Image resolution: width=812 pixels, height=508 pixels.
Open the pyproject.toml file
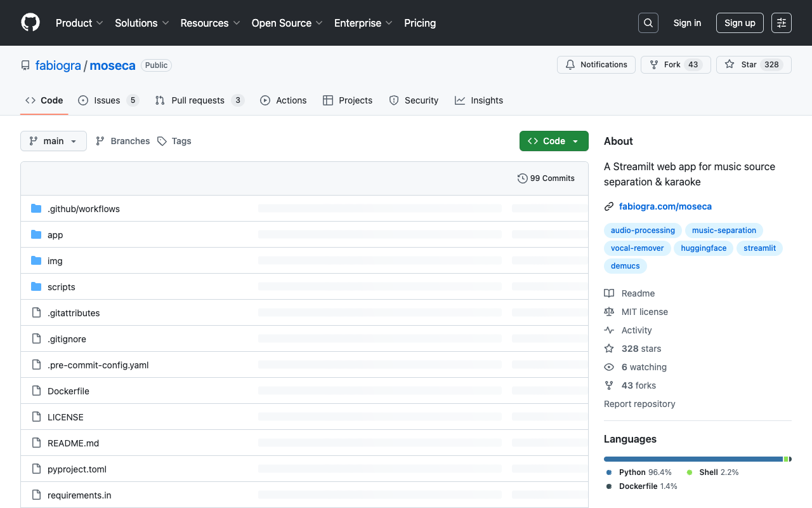point(77,469)
